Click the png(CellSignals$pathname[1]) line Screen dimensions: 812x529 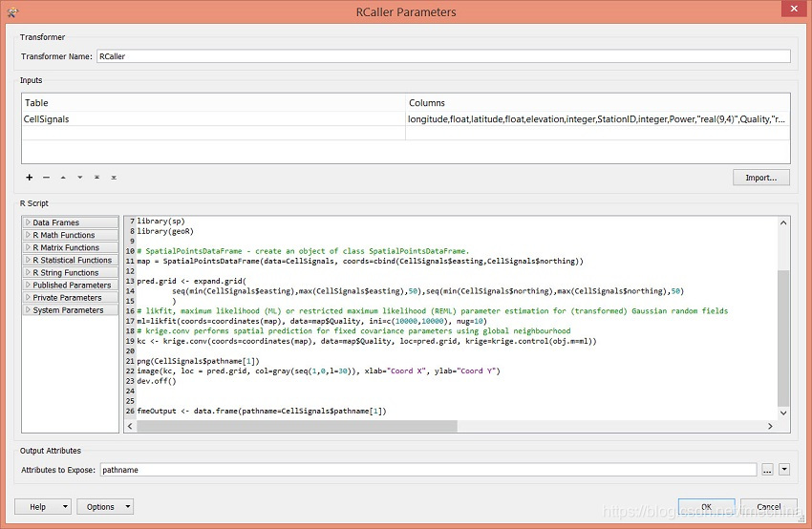[x=198, y=361]
